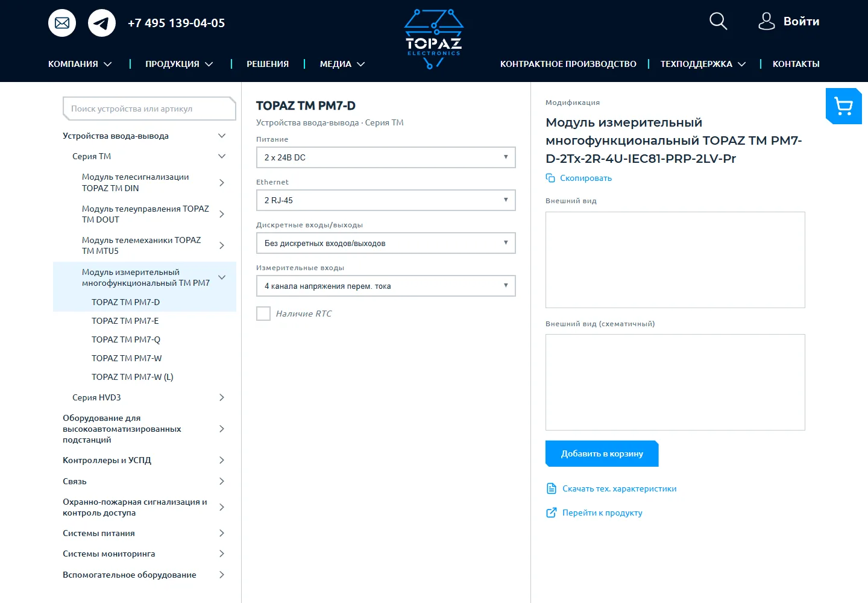Click the Внешний вид image box
Screen dimensions: 868x603
pyautogui.click(x=675, y=260)
